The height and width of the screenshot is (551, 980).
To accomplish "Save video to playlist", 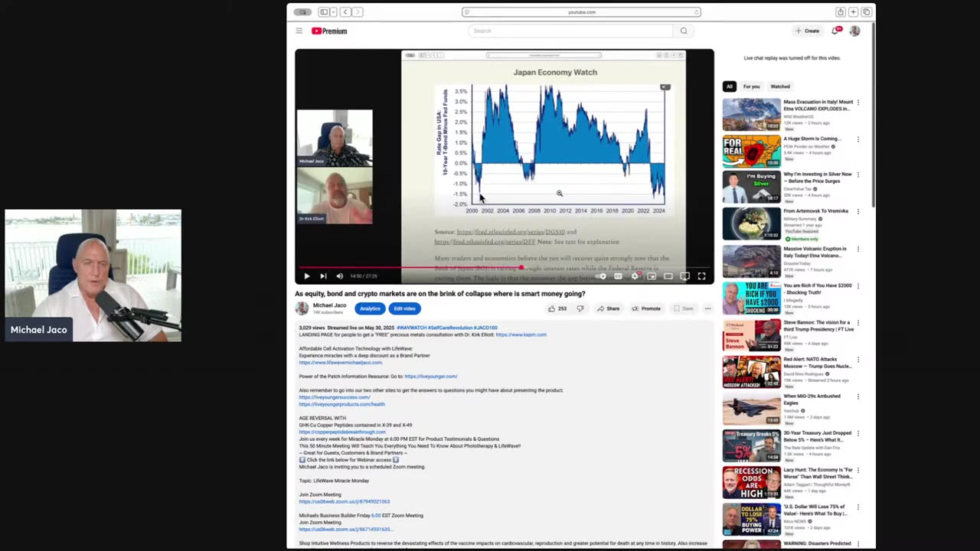I will (x=683, y=308).
